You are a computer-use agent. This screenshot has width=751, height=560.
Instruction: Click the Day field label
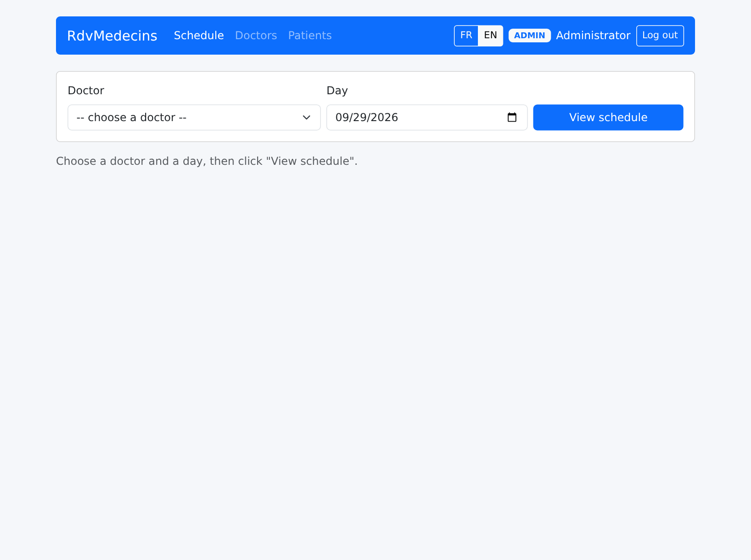pos(337,91)
